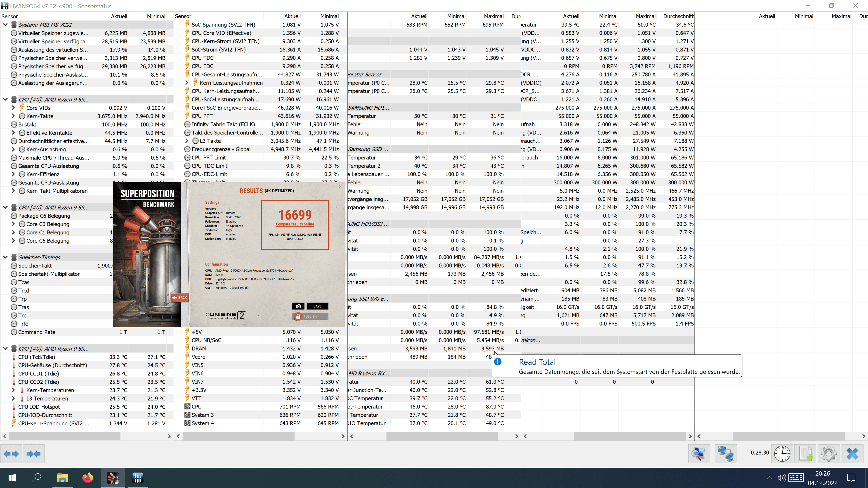Click the SAVE button in Superposition
Viewport: 868px width, 488px height.
coord(317,306)
